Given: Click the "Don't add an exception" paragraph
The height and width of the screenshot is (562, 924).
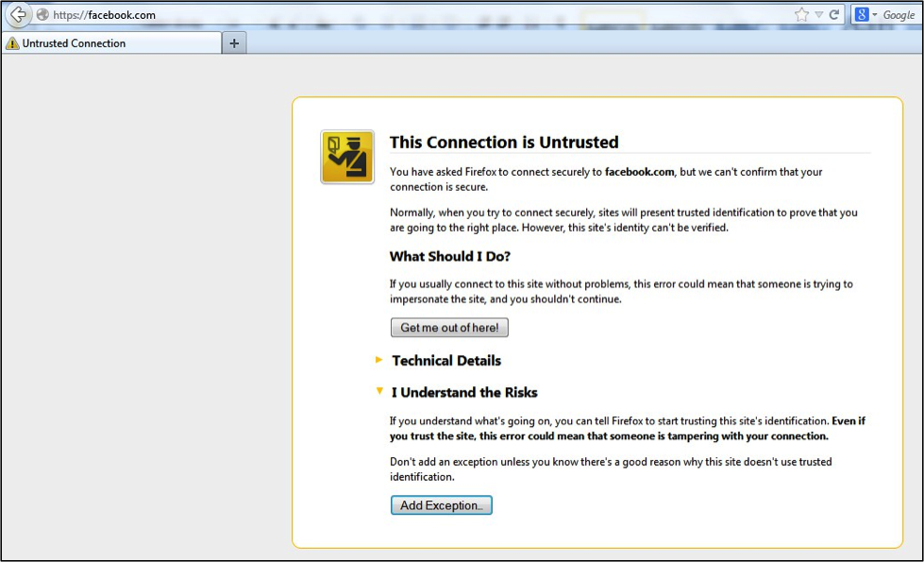Looking at the screenshot, I should (x=611, y=468).
